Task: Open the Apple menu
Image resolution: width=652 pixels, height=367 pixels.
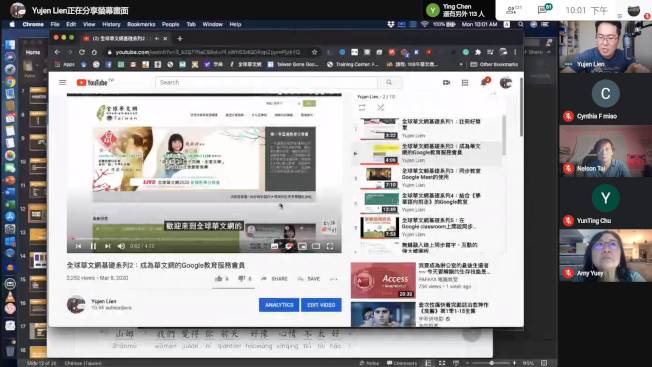Action: (12, 24)
